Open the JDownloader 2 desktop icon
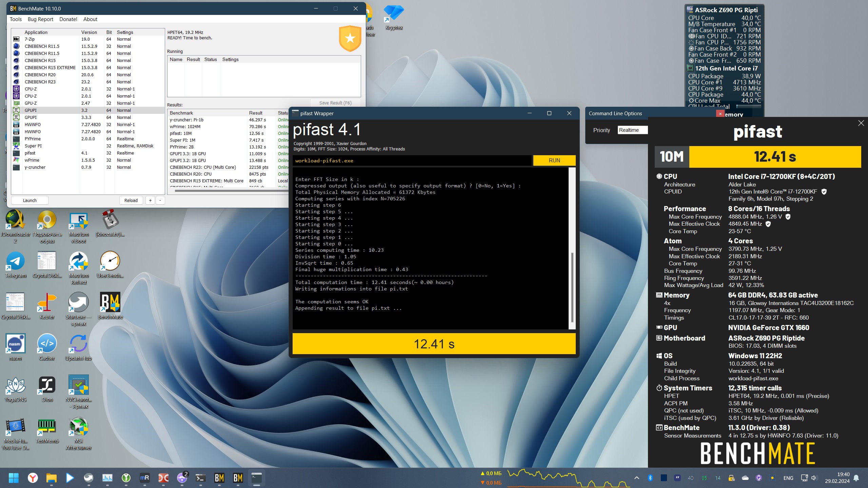This screenshot has height=488, width=868. click(x=15, y=226)
